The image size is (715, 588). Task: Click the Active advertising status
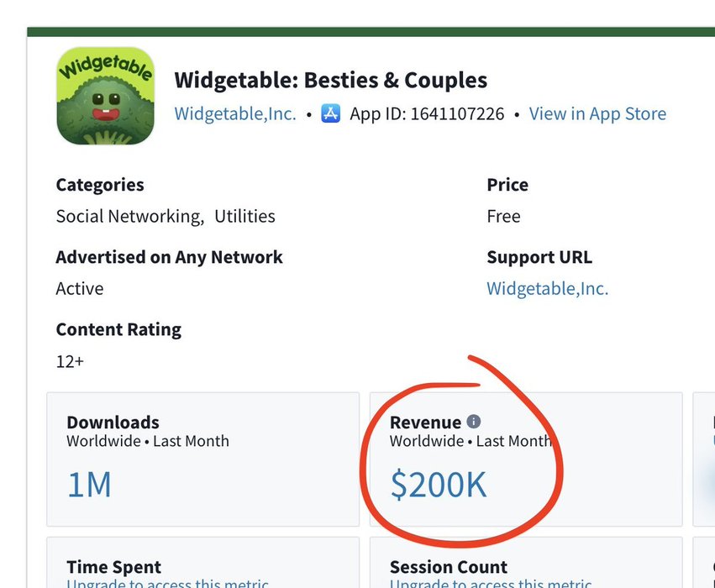[80, 289]
